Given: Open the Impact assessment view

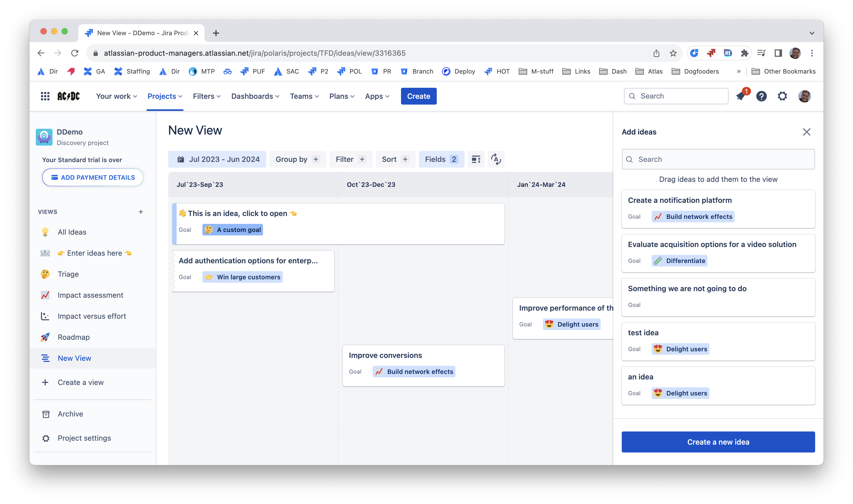Looking at the screenshot, I should tap(90, 295).
